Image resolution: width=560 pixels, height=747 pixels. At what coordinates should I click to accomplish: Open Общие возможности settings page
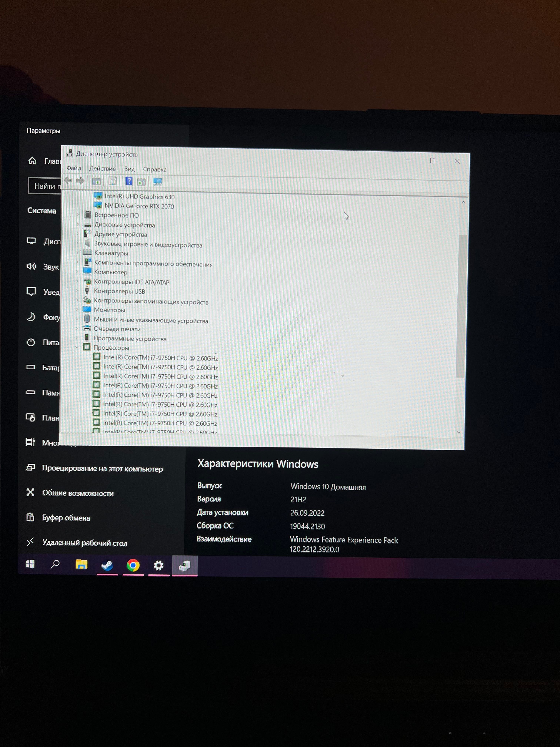pyautogui.click(x=70, y=493)
